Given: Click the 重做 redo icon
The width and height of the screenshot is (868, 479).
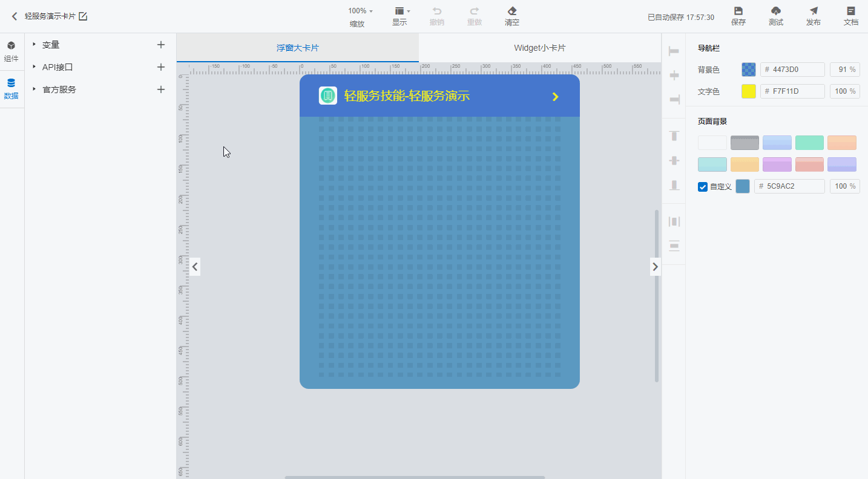Looking at the screenshot, I should click(475, 11).
